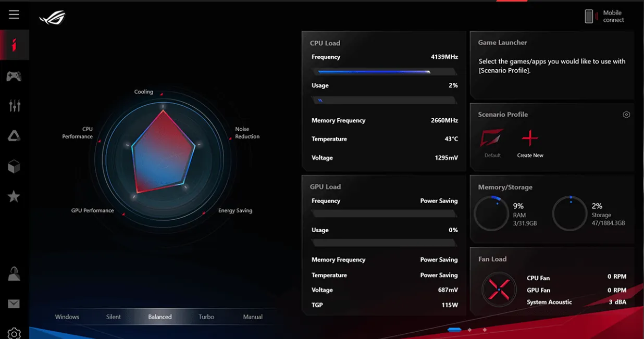Click the GPU frequency bar
Viewport: 644px width, 339px height.
[385, 214]
